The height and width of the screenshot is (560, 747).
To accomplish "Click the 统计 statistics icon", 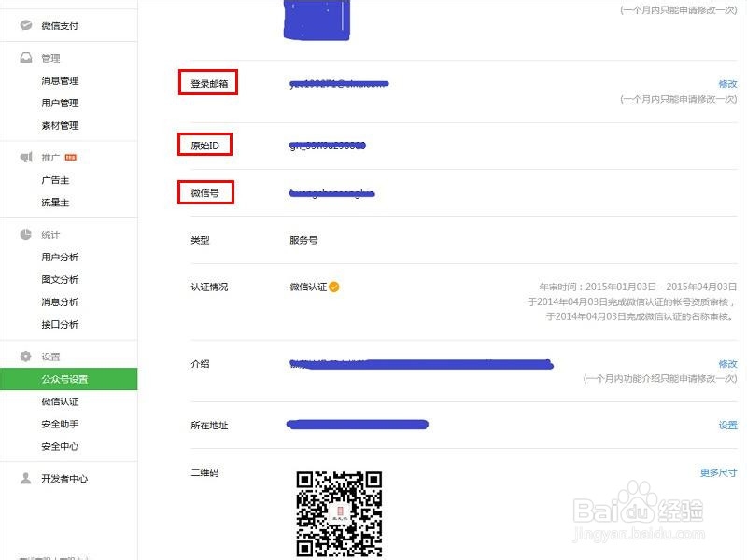I will tap(24, 234).
